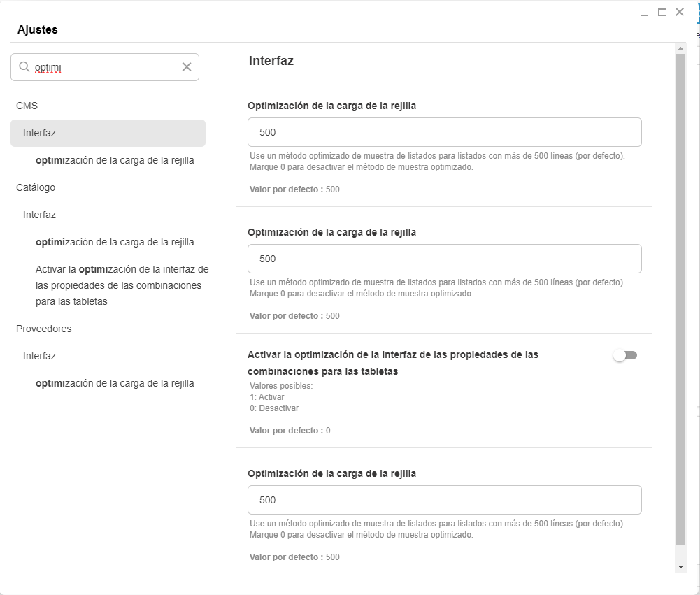700x595 pixels.
Task: Open Interfaz under the Catálogo section
Action: click(x=39, y=215)
